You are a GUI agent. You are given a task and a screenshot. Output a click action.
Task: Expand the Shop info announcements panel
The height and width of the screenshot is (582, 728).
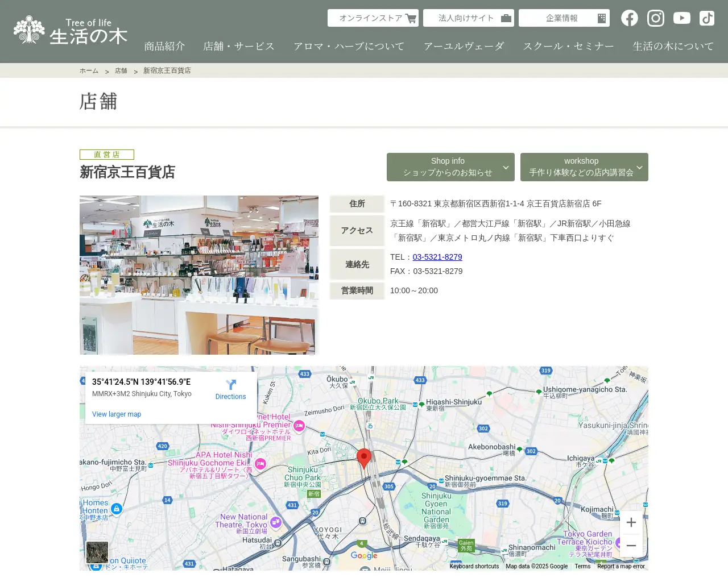pyautogui.click(x=450, y=167)
